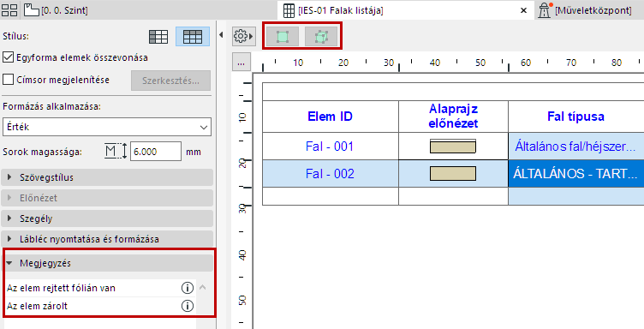Select the Elem ID column header

(331, 117)
